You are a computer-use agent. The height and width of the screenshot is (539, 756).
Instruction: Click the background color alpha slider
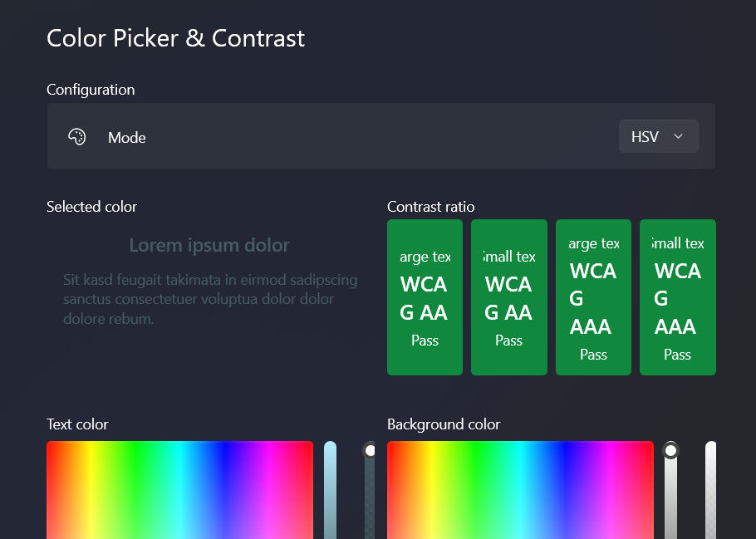pyautogui.click(x=711, y=490)
